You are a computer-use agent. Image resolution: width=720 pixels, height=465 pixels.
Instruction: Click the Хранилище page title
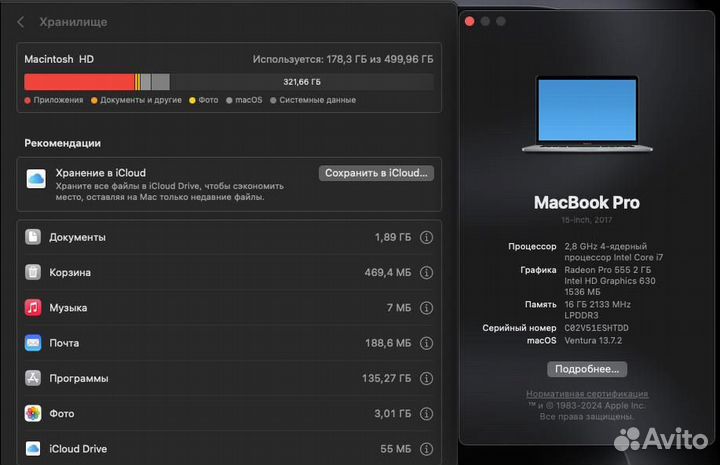(73, 22)
